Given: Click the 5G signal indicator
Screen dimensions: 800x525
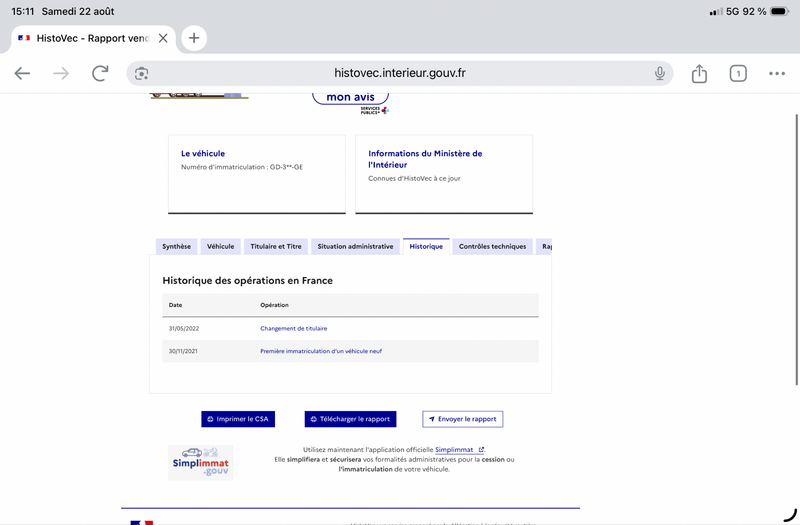Looking at the screenshot, I should 732,11.
